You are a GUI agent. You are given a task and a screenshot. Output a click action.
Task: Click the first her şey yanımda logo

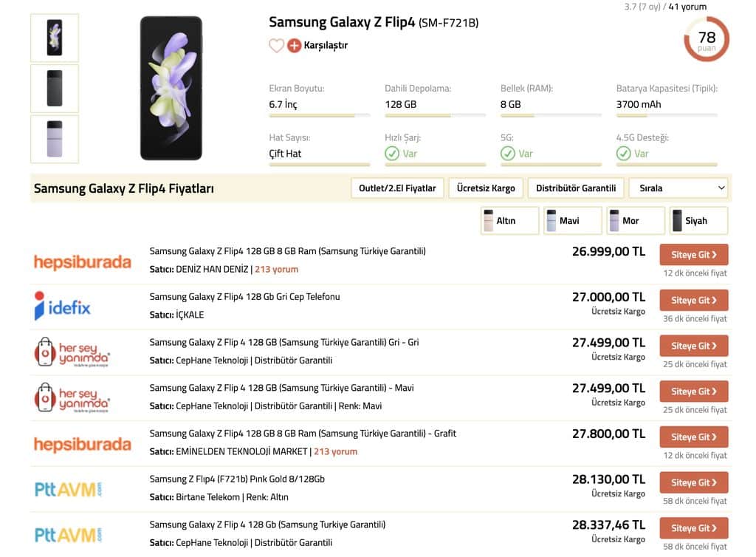coord(72,352)
